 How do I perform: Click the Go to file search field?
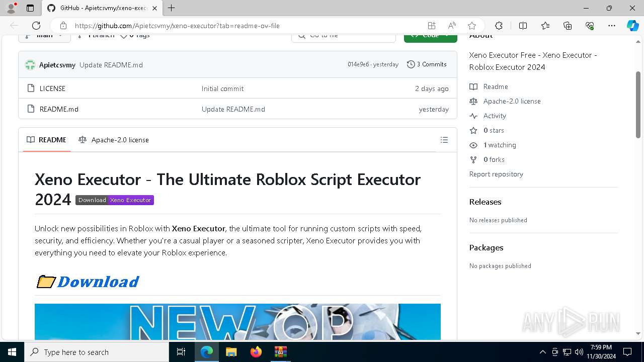coord(344,37)
